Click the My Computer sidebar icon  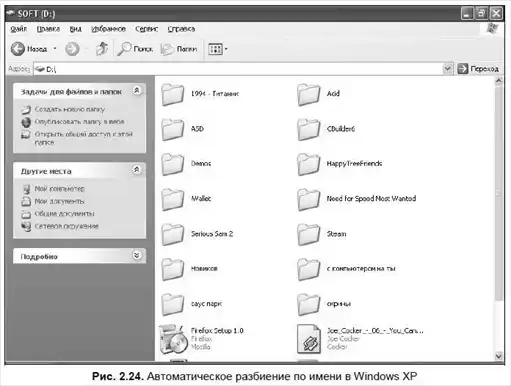coord(26,189)
